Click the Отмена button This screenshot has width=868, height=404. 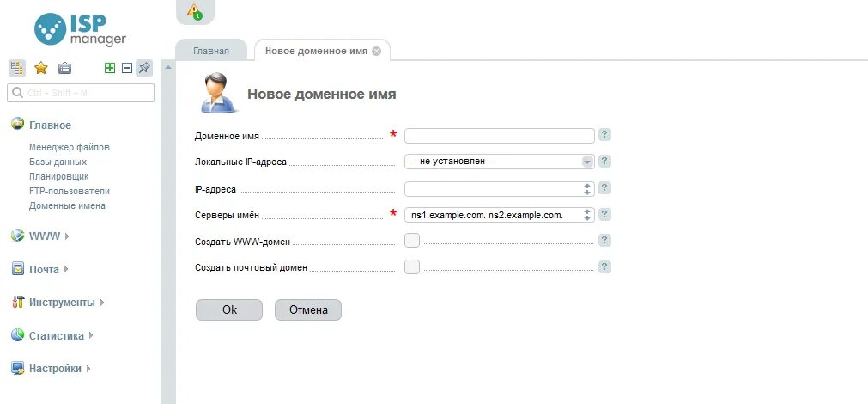coord(308,309)
